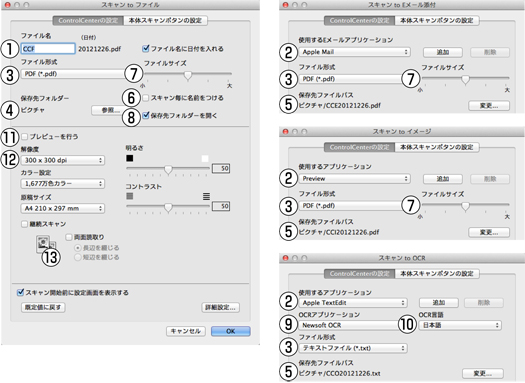Click the high contrast icon
This screenshot has width=525, height=383.
pyautogui.click(x=206, y=196)
